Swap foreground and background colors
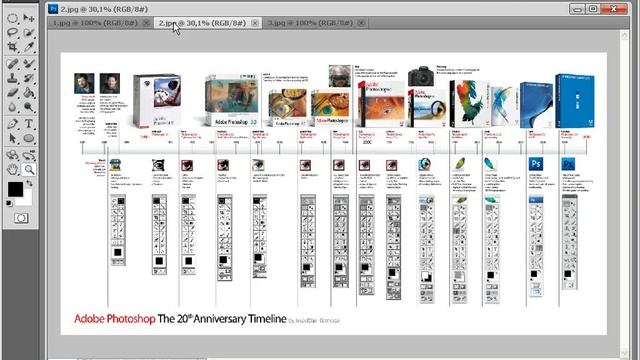640x360 pixels. pos(29,184)
